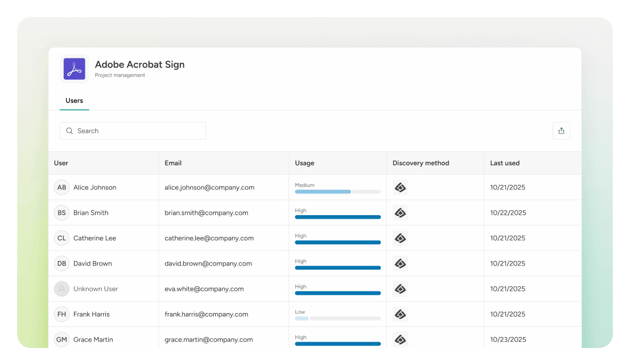Open the Users tab
The image size is (630, 364).
[x=74, y=101]
